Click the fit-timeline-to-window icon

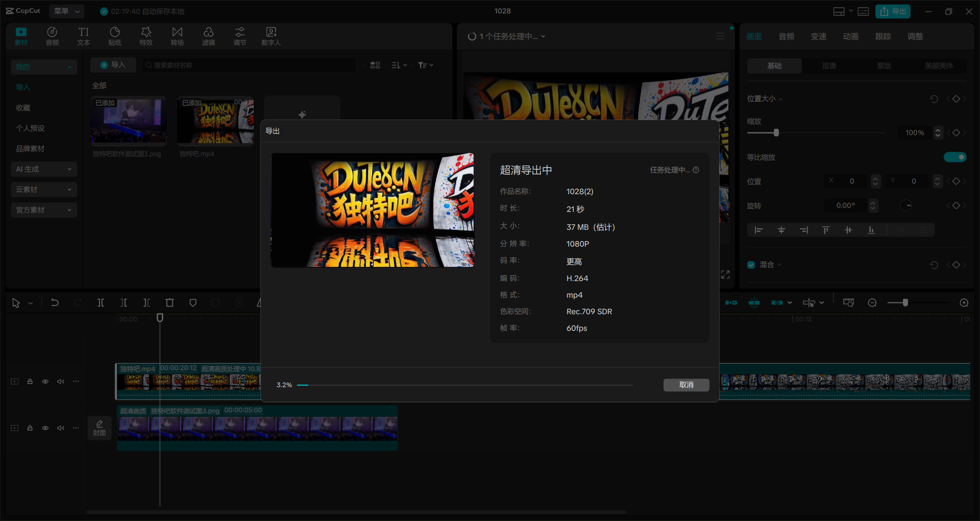848,303
